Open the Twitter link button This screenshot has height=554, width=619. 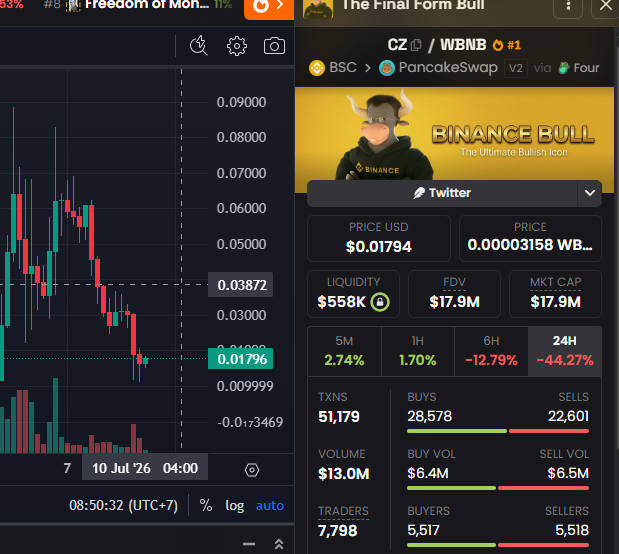[x=442, y=193]
